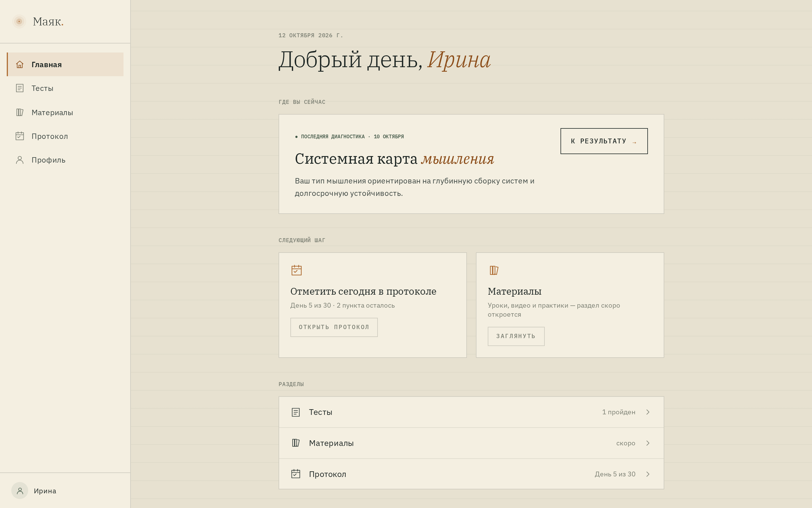Open Материалы from the sidebar
The image size is (812, 508).
pos(65,112)
